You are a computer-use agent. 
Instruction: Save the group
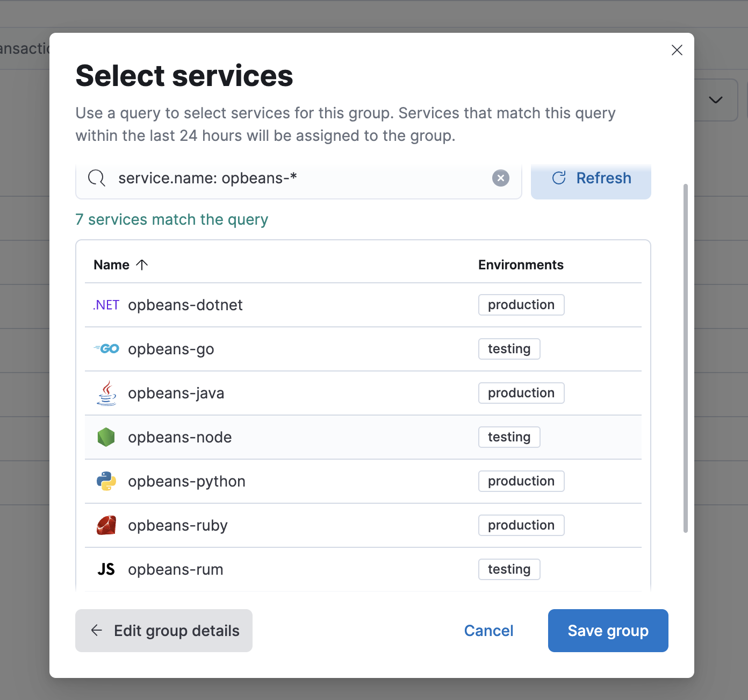coord(608,631)
